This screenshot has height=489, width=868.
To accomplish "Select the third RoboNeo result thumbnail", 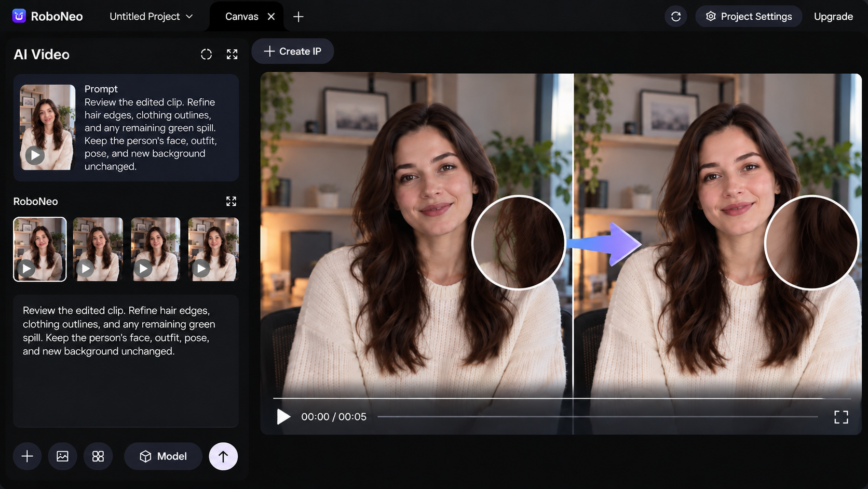I will (156, 249).
